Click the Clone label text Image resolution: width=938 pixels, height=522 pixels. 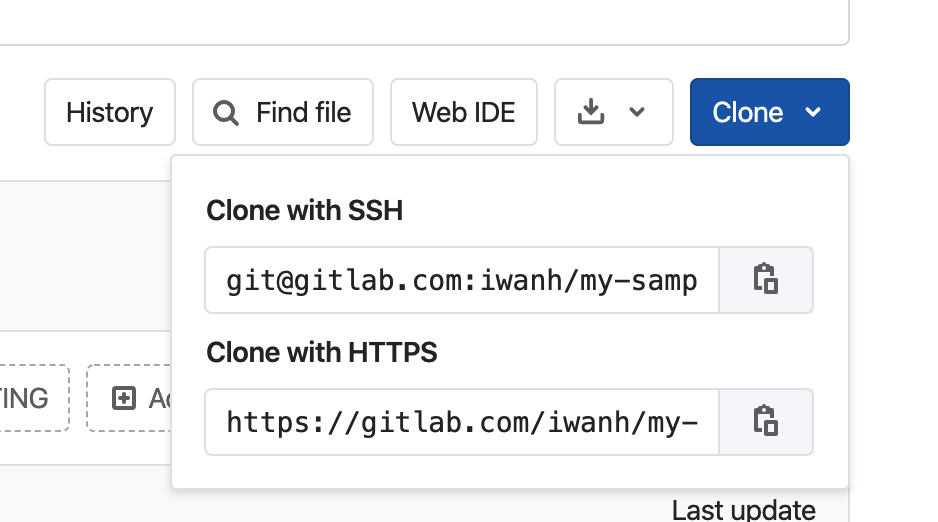pos(747,112)
